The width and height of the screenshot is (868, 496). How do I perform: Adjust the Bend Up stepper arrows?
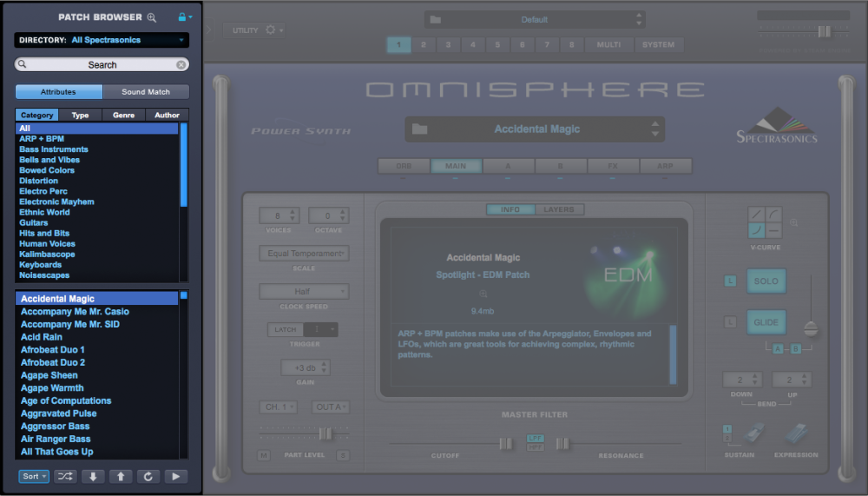(804, 380)
